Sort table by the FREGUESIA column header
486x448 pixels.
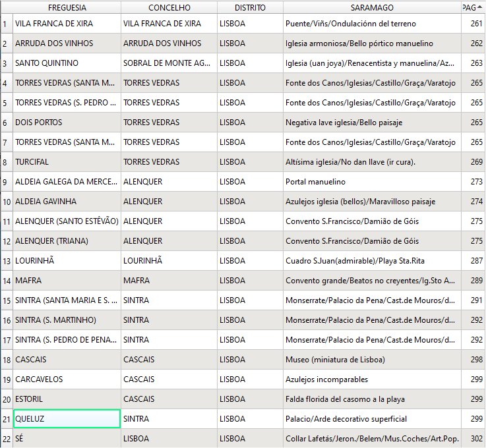[67, 7]
